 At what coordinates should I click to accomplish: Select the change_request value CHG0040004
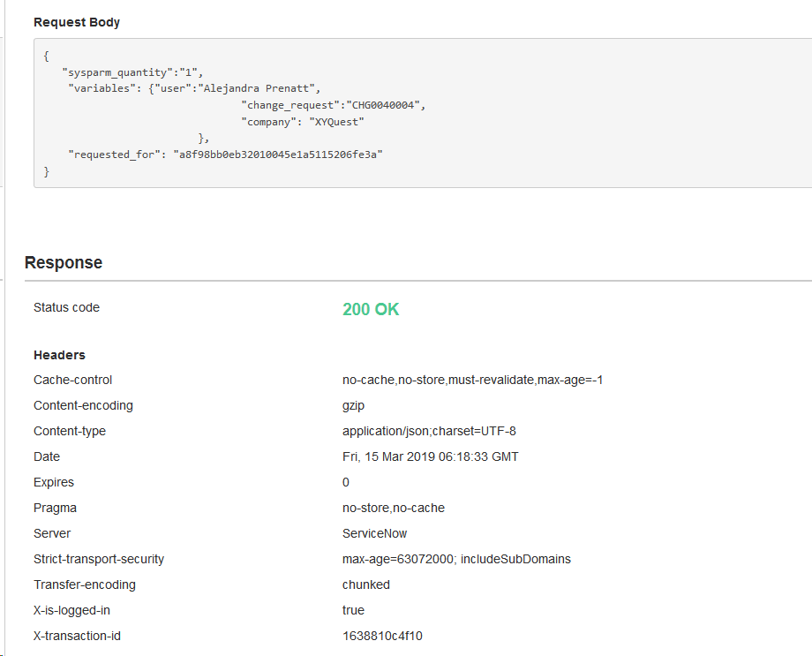(x=384, y=105)
